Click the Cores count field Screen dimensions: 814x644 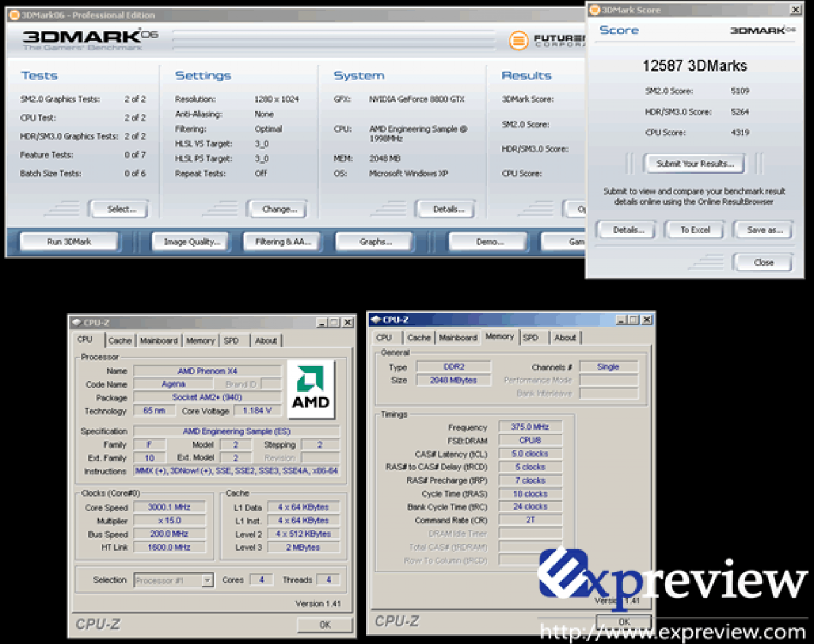261,580
